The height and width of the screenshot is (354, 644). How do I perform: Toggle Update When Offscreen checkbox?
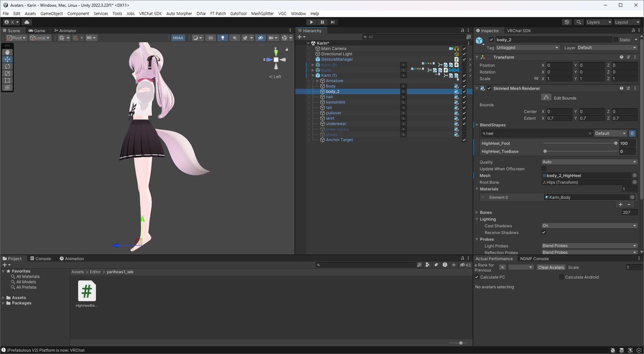tap(544, 169)
